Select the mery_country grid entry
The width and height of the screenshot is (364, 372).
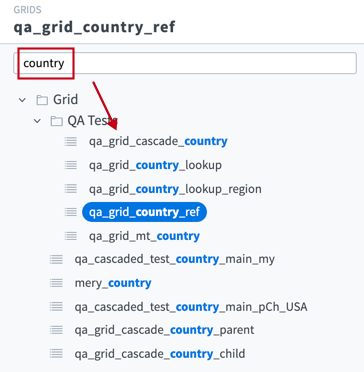point(113,283)
